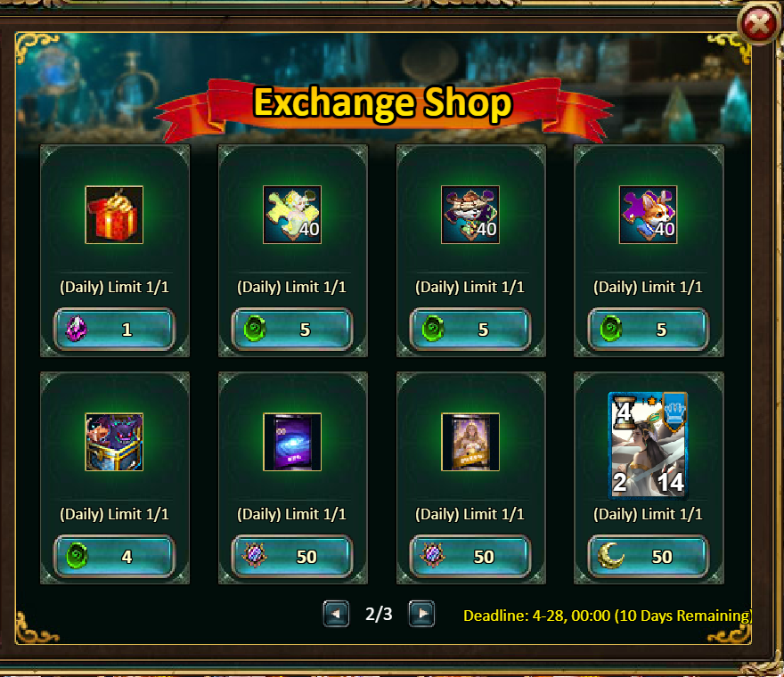Image resolution: width=784 pixels, height=677 pixels.
Task: Close the Exchange Shop window
Action: [x=758, y=23]
